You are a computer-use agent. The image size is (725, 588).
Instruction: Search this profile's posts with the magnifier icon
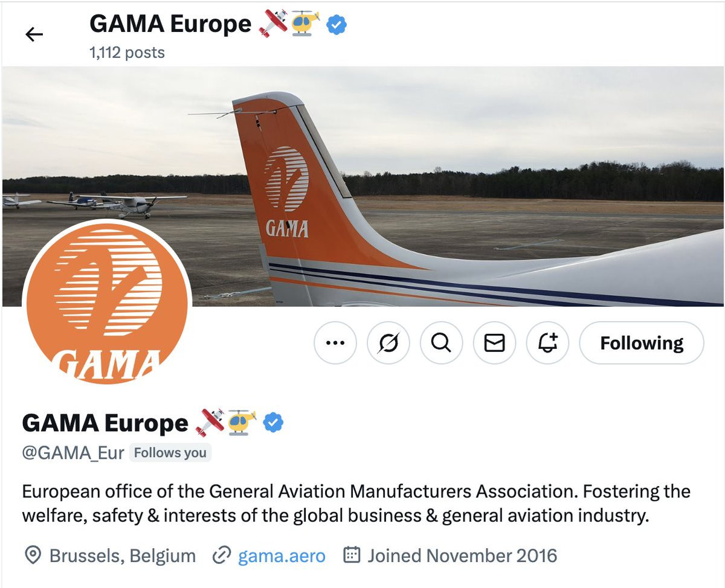(442, 343)
